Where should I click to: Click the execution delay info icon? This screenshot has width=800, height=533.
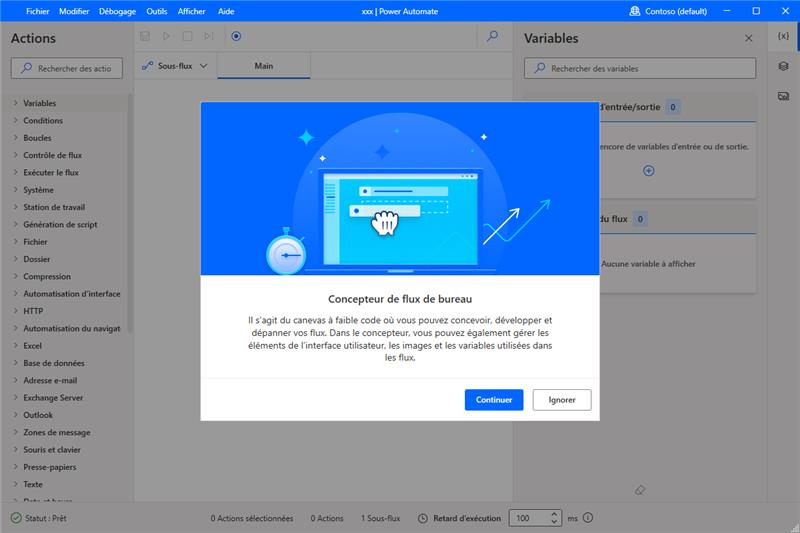tap(588, 518)
